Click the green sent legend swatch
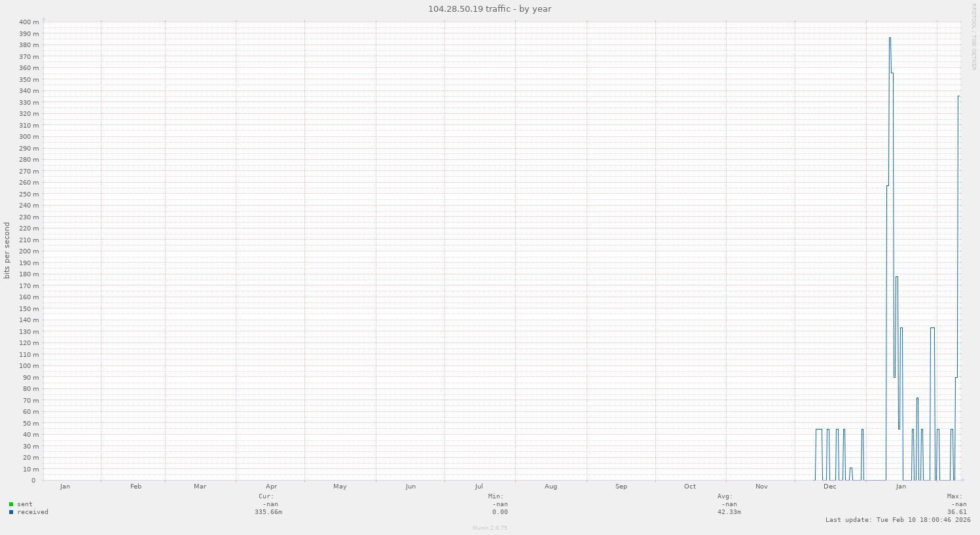This screenshot has width=980, height=535. pyautogui.click(x=11, y=504)
